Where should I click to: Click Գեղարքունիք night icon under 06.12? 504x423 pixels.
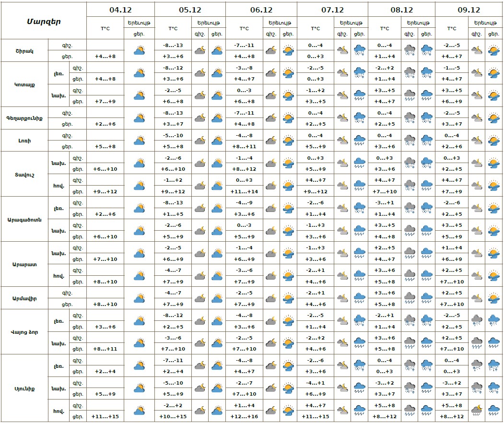pyautogui.click(x=271, y=118)
